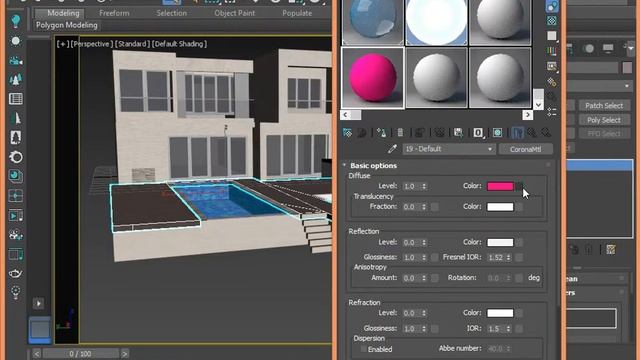Click the CoronaMtl material type button
Image resolution: width=640 pixels, height=360 pixels.
point(526,149)
